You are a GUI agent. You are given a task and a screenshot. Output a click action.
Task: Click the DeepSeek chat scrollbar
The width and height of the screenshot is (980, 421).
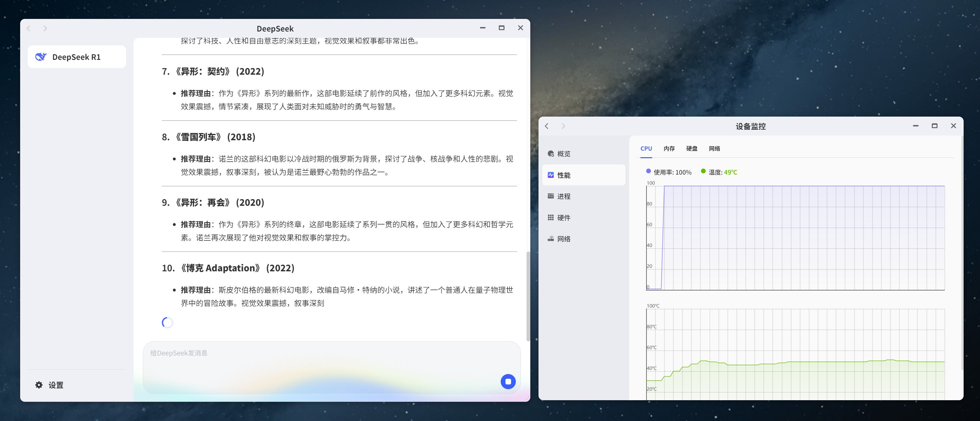click(528, 296)
